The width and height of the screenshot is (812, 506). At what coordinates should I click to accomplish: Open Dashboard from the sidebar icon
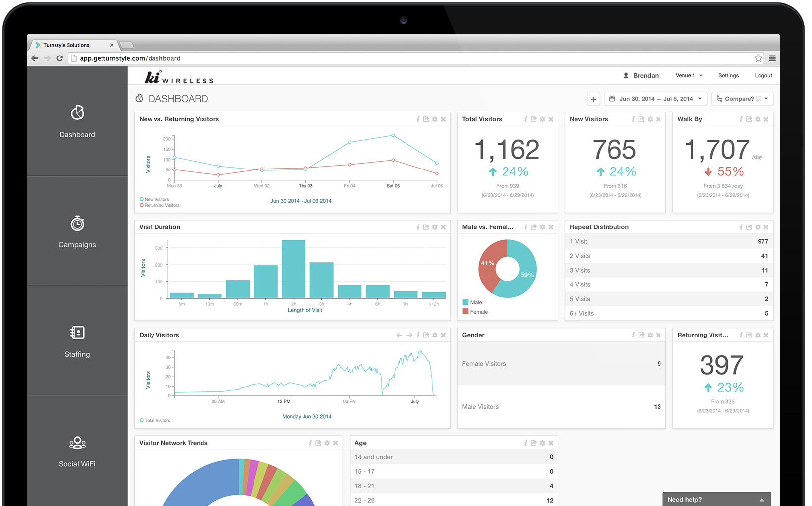pos(77,112)
